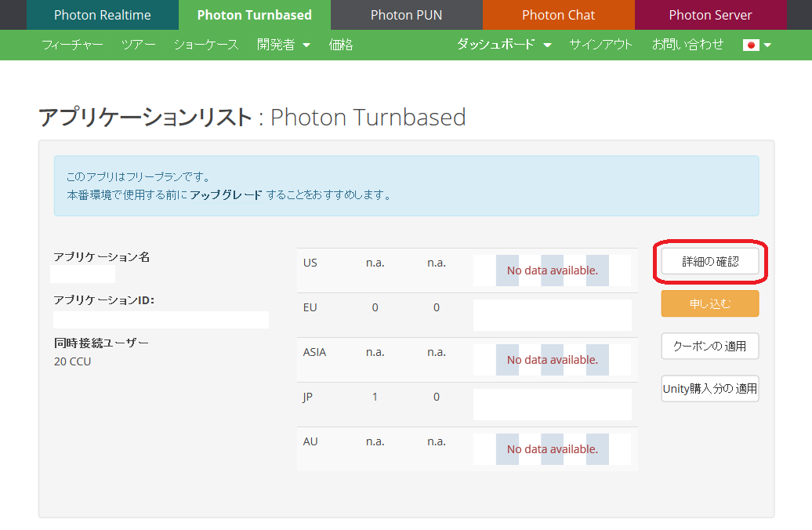Click the ASIA region chart
The height and width of the screenshot is (530, 812).
coord(552,360)
